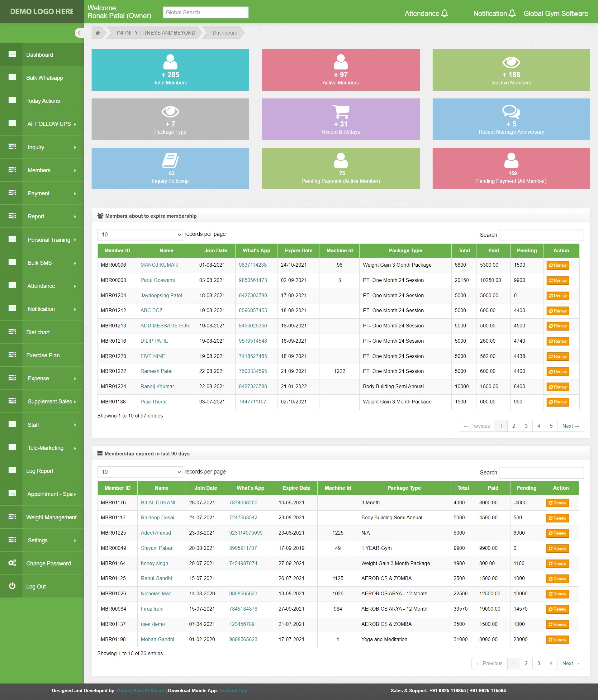Click the Tele-Marketing sidebar icon
Viewport: 598px width, 700px height.
click(x=13, y=447)
